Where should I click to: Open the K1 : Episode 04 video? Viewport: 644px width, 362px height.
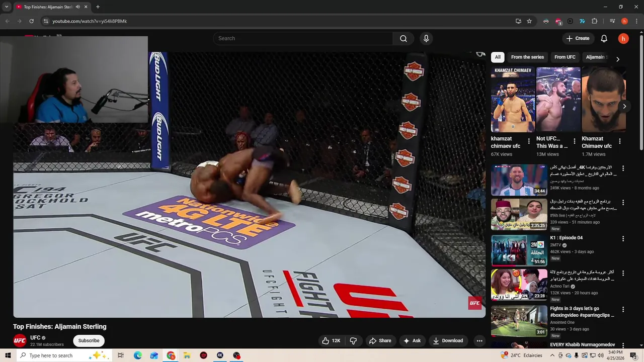pos(519,250)
